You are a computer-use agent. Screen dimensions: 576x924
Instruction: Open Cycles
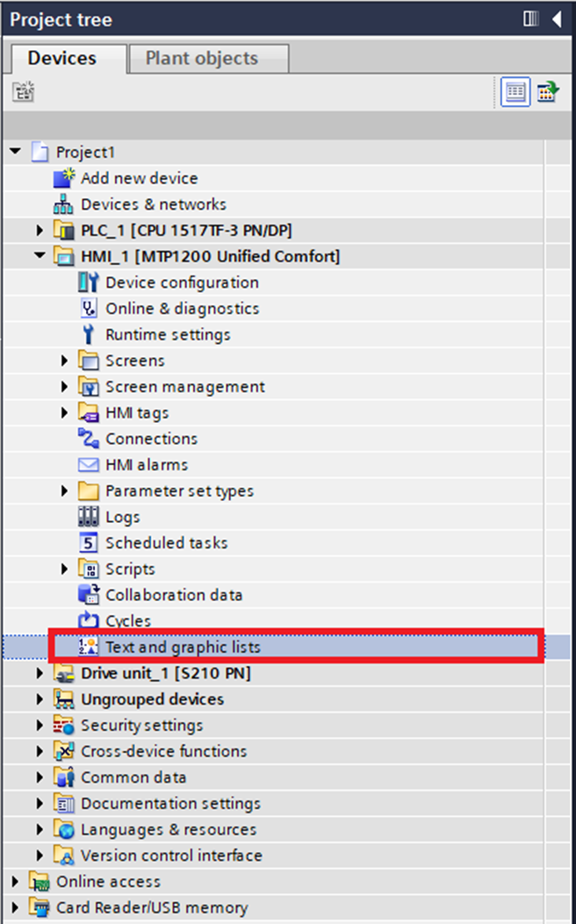(128, 621)
